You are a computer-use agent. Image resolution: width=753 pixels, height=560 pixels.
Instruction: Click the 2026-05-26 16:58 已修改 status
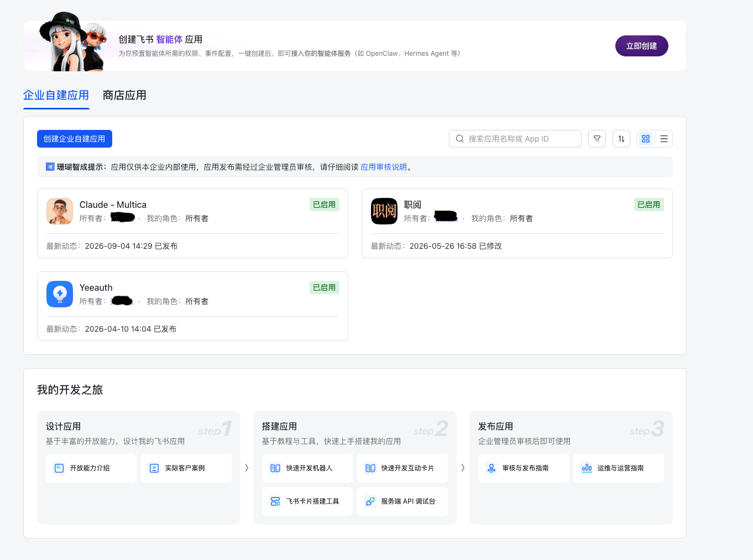[456, 246]
